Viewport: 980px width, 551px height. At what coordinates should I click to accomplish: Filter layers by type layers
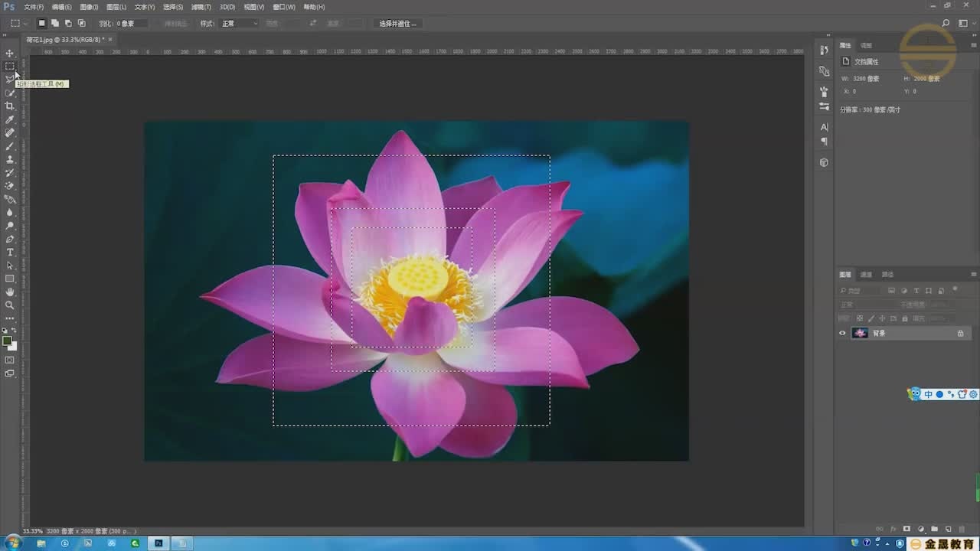pyautogui.click(x=916, y=291)
